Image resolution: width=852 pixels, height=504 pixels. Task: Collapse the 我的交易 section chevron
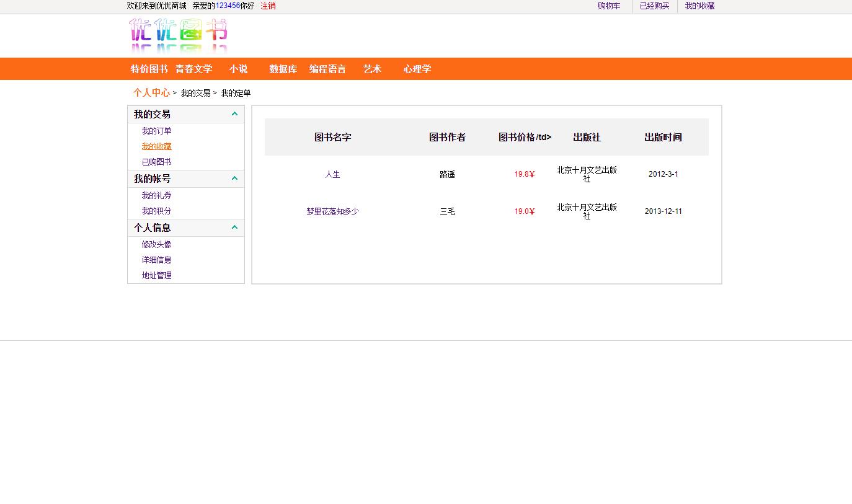tap(234, 114)
